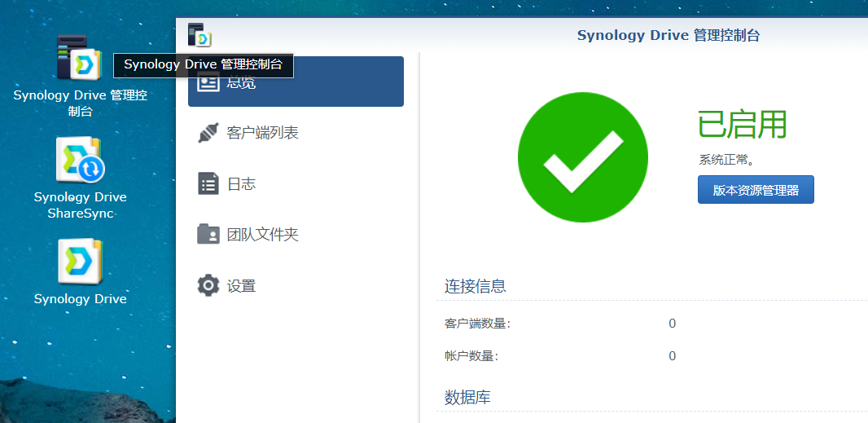This screenshot has height=423, width=868.
Task: Open the Synology Drive desktop shortcut icon
Action: point(81,262)
